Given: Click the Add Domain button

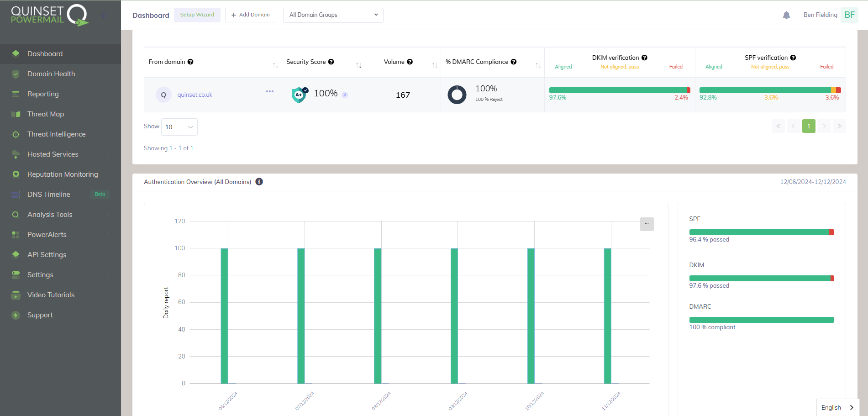Looking at the screenshot, I should pyautogui.click(x=250, y=15).
